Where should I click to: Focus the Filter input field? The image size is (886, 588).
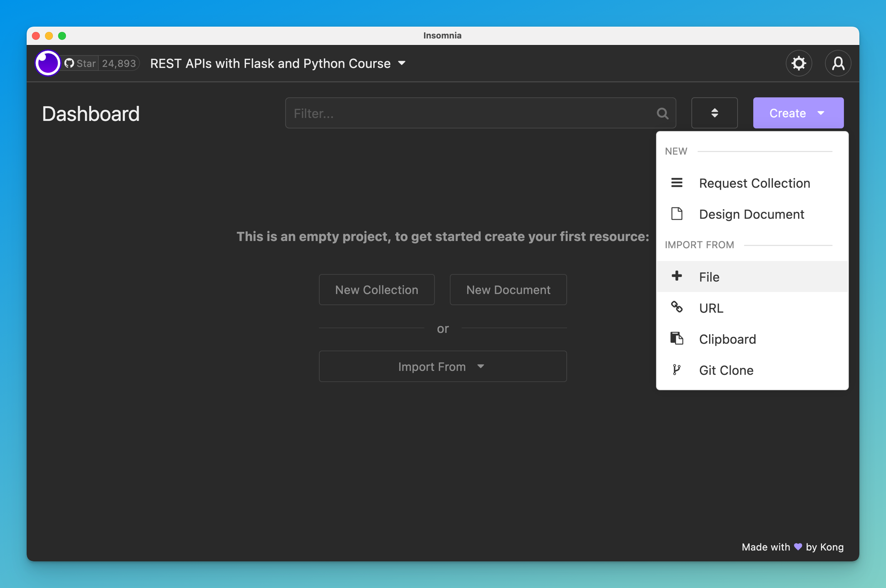[470, 113]
